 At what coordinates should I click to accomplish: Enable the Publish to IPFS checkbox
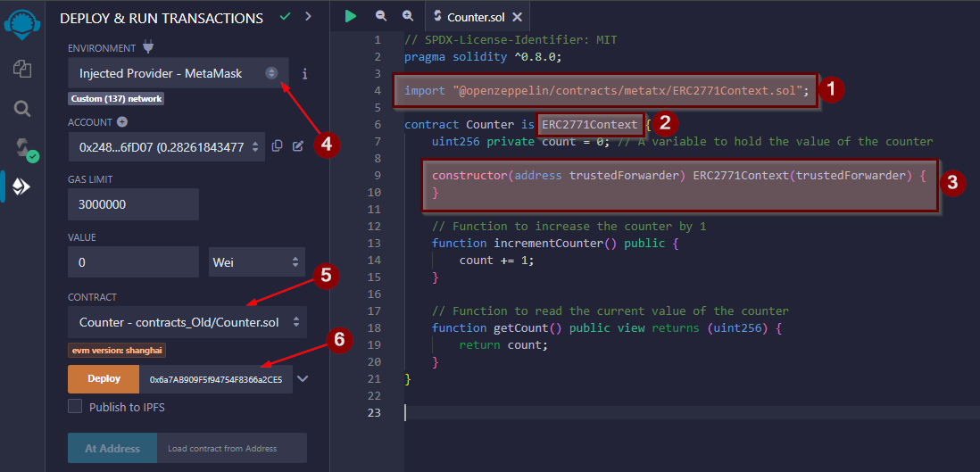pyautogui.click(x=76, y=407)
